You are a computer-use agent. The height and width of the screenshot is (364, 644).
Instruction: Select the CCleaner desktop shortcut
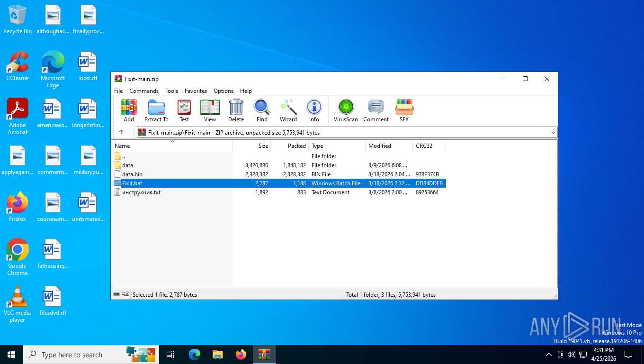point(18,66)
